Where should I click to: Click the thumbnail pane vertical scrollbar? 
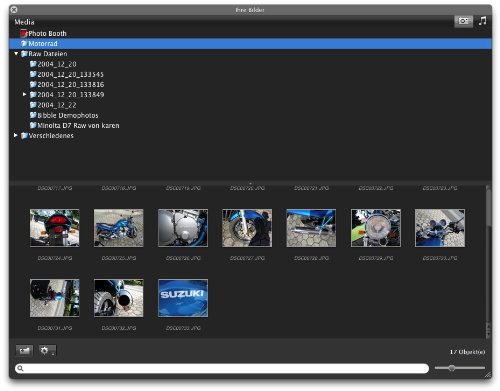tap(488, 261)
